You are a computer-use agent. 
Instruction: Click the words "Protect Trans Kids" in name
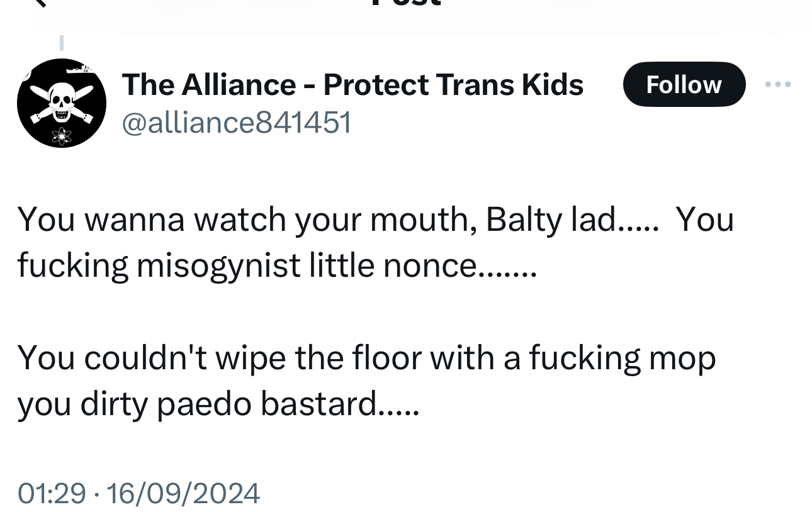[453, 84]
